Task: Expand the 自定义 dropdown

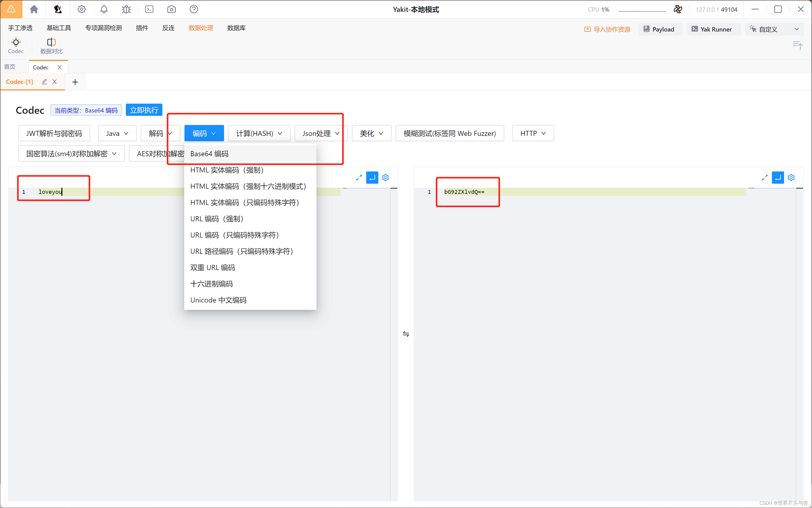Action: (x=774, y=29)
